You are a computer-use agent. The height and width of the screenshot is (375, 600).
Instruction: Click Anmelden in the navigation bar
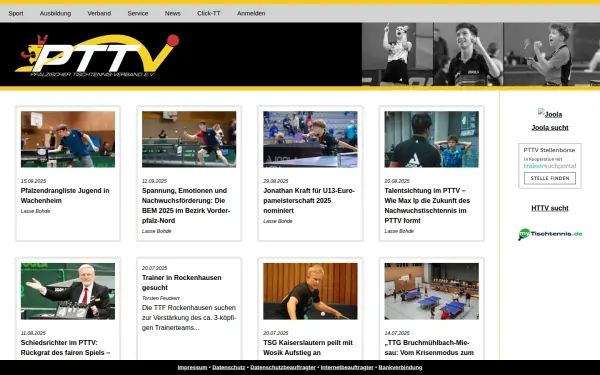click(251, 13)
